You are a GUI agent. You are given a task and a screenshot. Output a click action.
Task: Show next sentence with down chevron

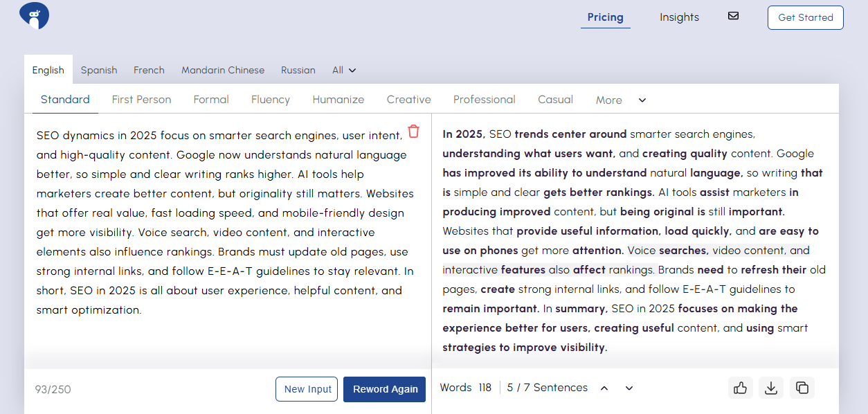coord(629,388)
